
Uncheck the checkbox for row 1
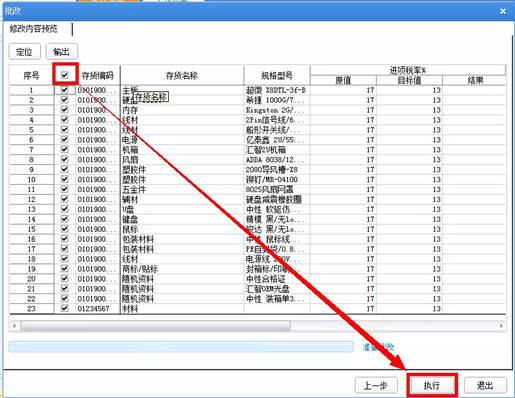coord(65,90)
